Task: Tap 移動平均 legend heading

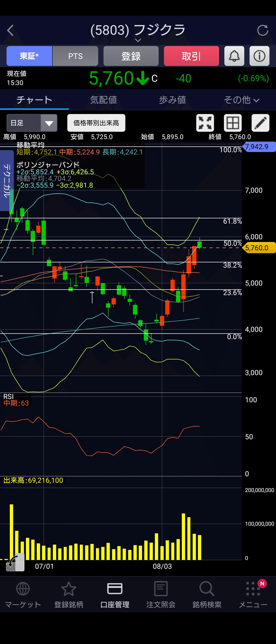Action: tap(30, 145)
